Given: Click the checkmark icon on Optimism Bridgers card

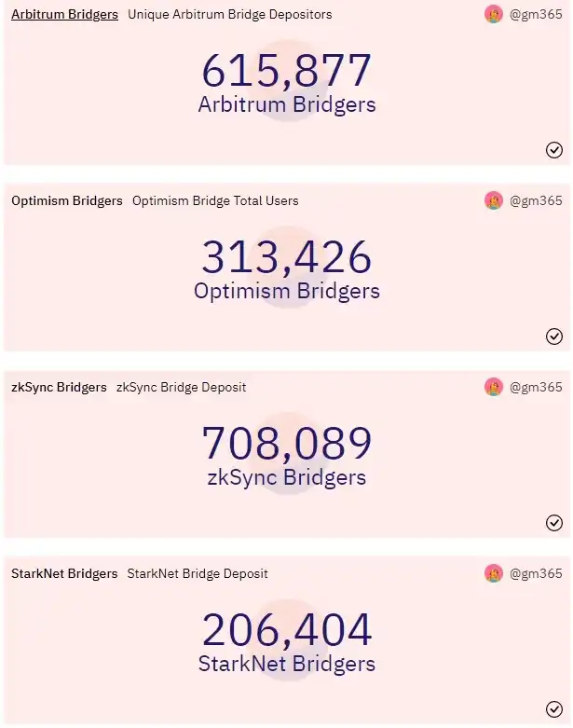Looking at the screenshot, I should point(554,337).
